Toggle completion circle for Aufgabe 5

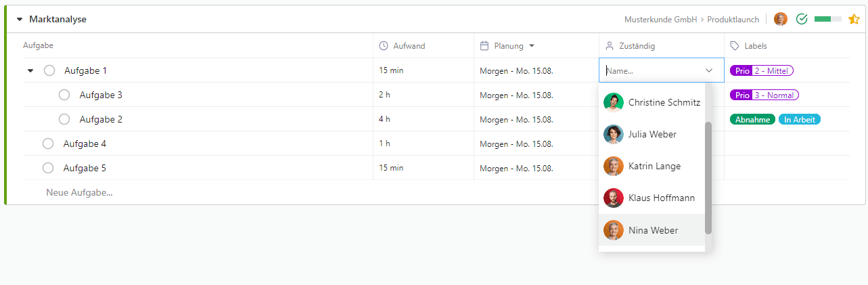(48, 168)
